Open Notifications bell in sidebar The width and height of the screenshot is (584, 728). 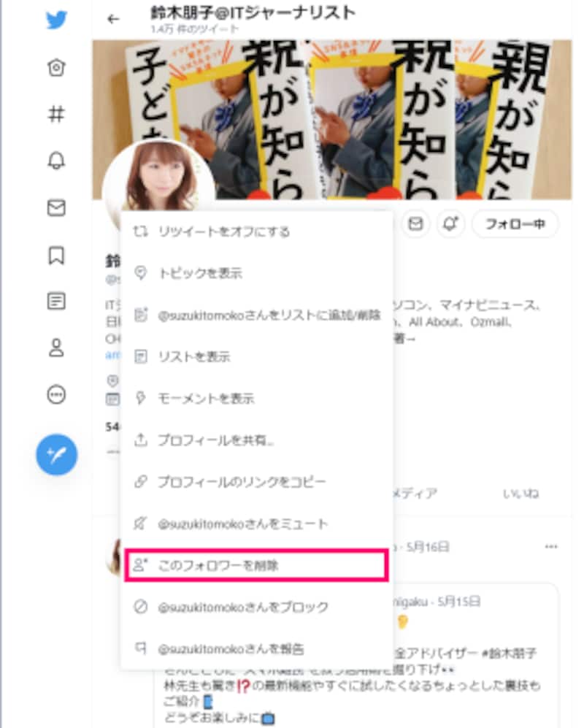coord(57,161)
